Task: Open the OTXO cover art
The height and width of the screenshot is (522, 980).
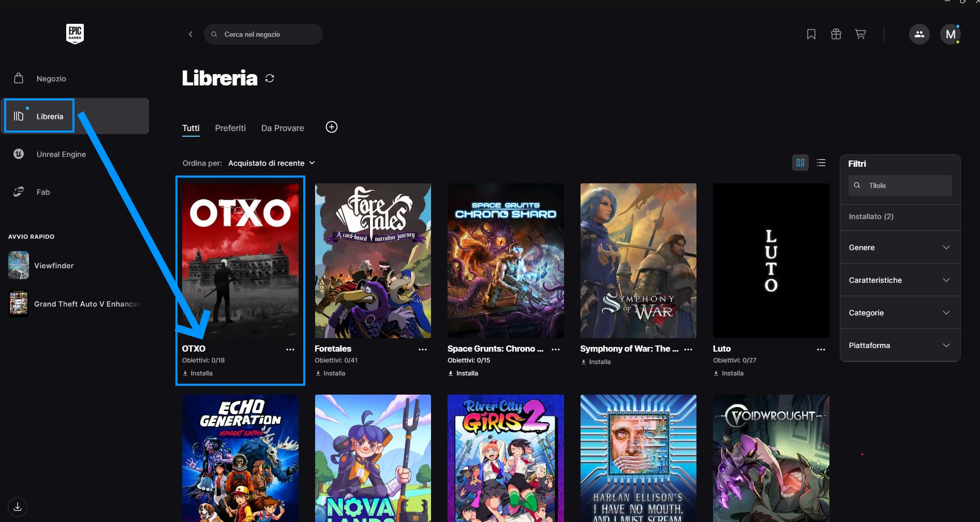Action: pyautogui.click(x=240, y=260)
